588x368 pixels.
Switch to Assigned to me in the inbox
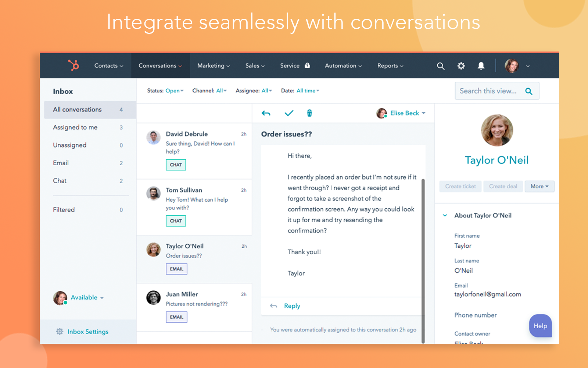tap(75, 127)
